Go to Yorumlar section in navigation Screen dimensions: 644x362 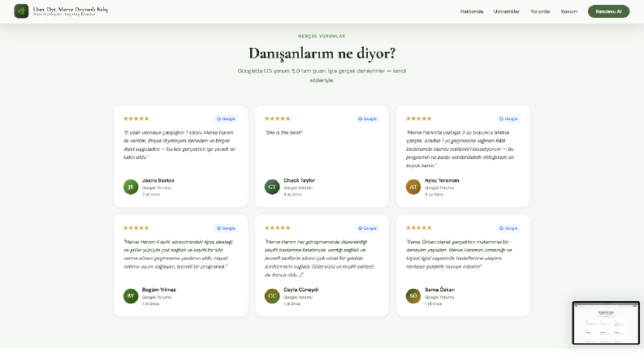point(540,11)
